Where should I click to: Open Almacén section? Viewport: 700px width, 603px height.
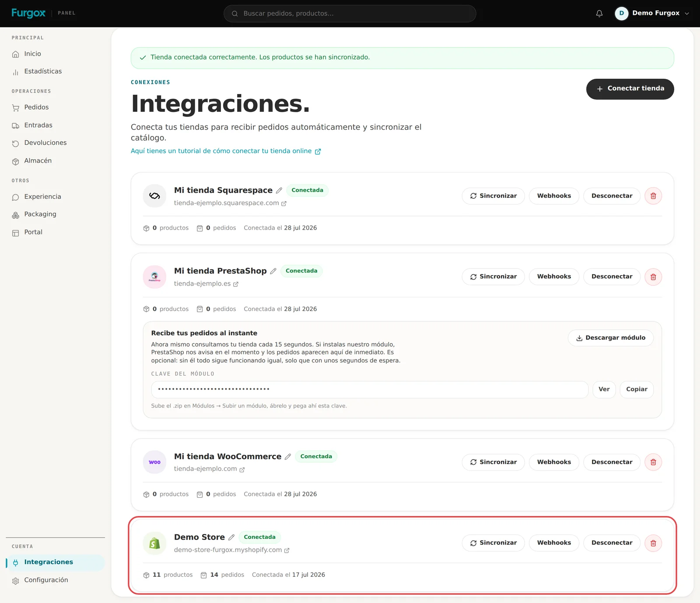coord(56,161)
